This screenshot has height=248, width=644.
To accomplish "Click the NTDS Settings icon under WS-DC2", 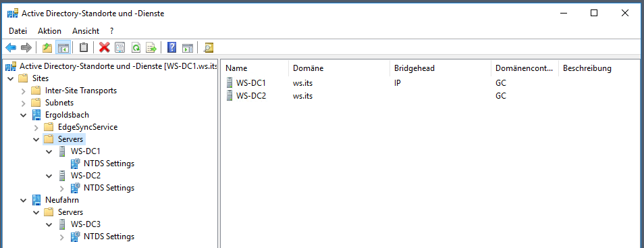I will click(x=75, y=188).
